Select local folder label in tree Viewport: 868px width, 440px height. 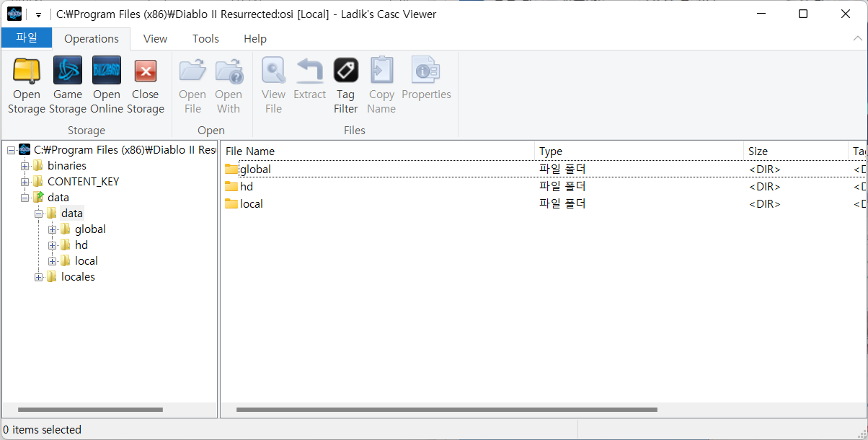click(x=86, y=261)
